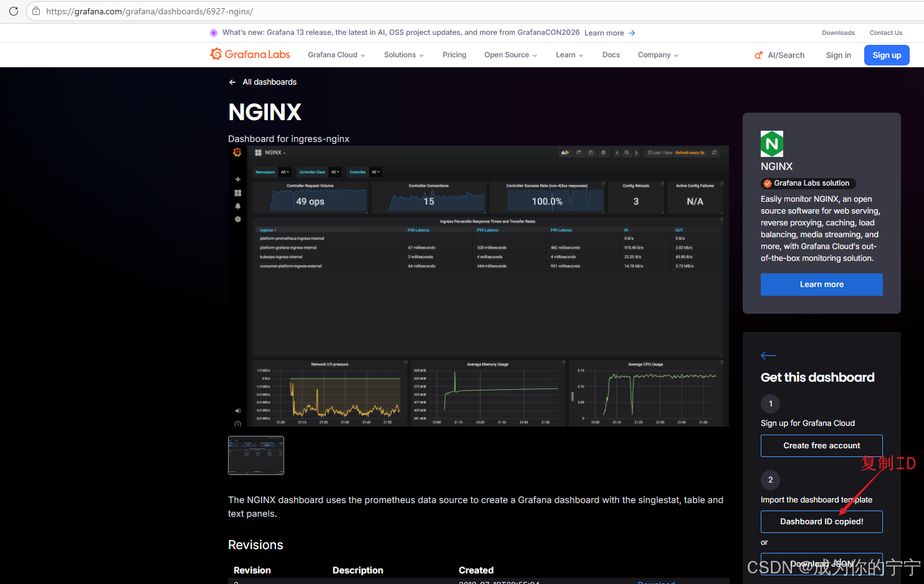Click the 'Sign up for Grafana Cloud' step text

807,423
